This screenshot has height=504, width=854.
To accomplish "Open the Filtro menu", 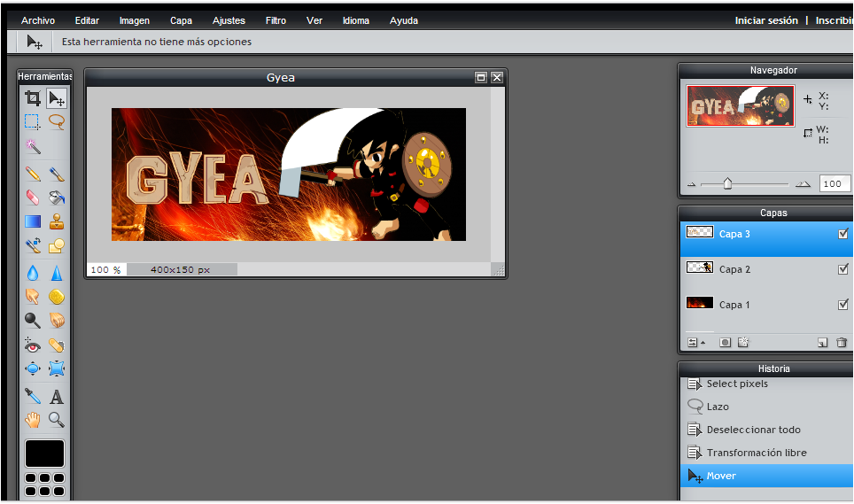I will click(x=276, y=20).
